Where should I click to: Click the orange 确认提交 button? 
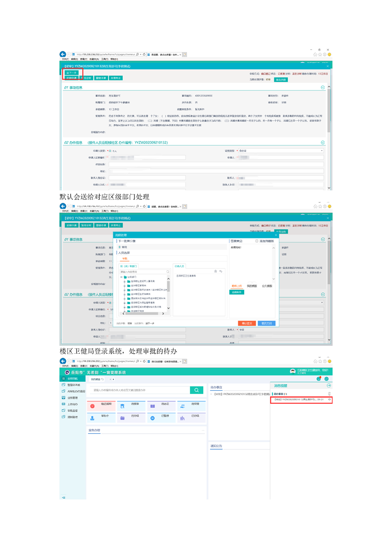pos(246,323)
